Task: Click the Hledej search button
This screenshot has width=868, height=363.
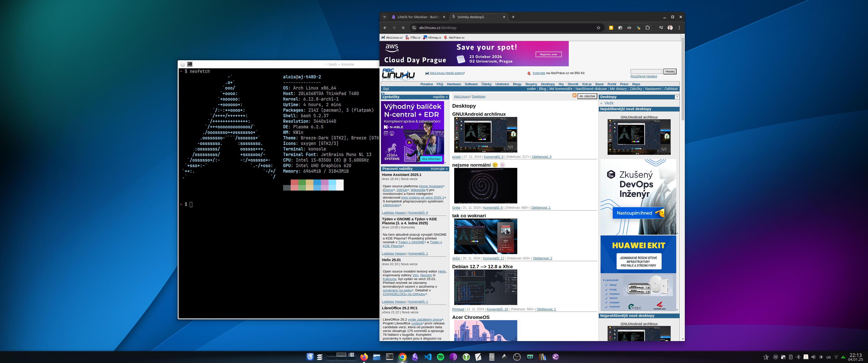Action: pos(669,71)
